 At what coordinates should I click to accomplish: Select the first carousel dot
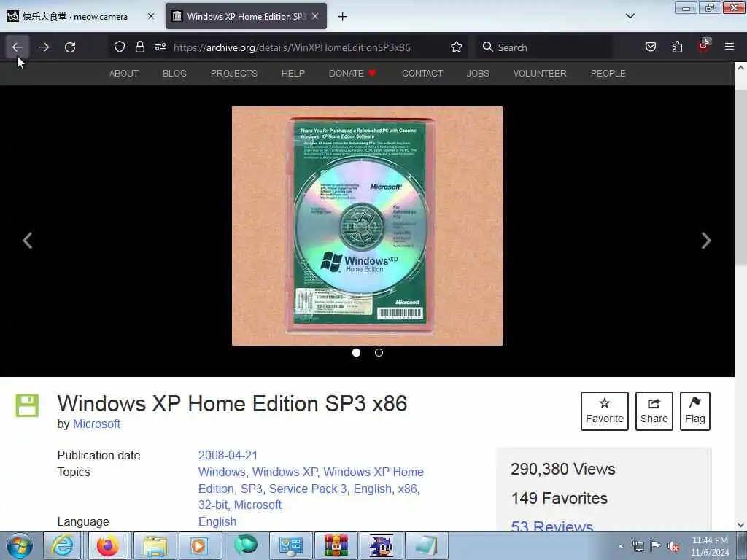(356, 352)
